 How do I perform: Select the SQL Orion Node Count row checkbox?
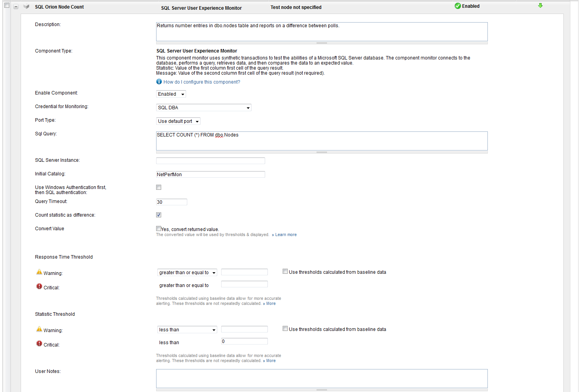click(x=7, y=5)
